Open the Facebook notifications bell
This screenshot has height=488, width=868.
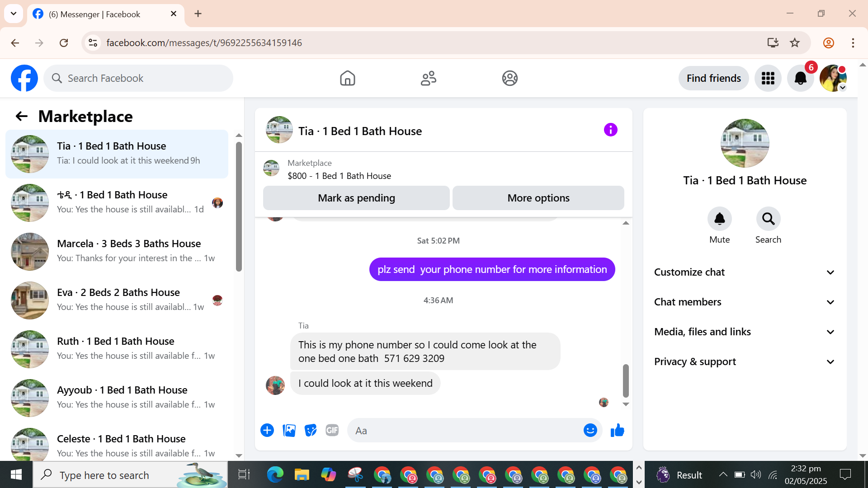pos(800,78)
